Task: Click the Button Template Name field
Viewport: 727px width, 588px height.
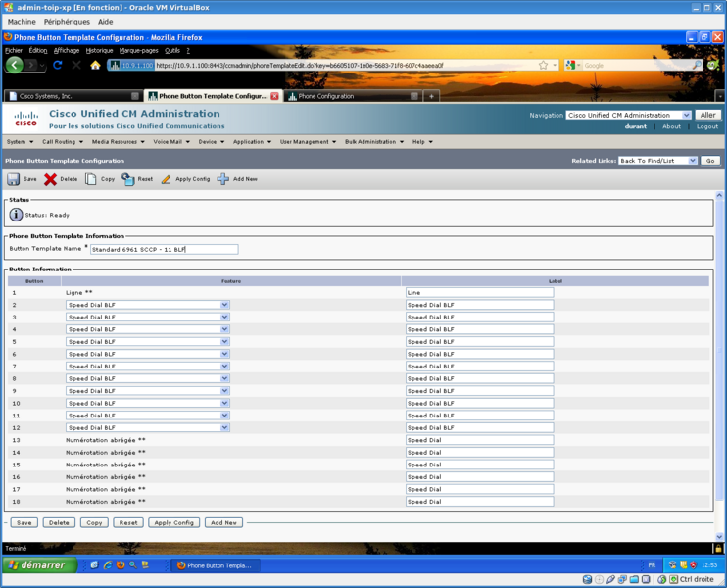Action: (164, 249)
